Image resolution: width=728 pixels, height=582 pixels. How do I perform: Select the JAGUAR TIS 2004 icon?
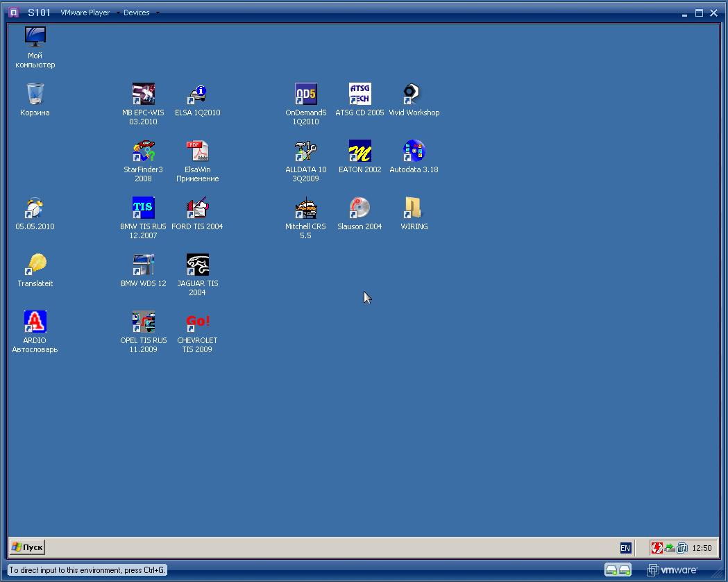(x=198, y=265)
